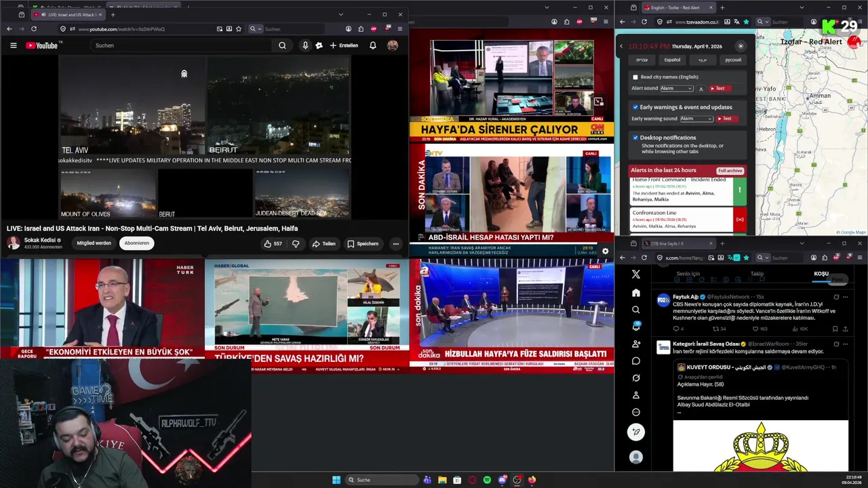Click Mitglied werden on YouTube
868x488 pixels.
tap(94, 243)
